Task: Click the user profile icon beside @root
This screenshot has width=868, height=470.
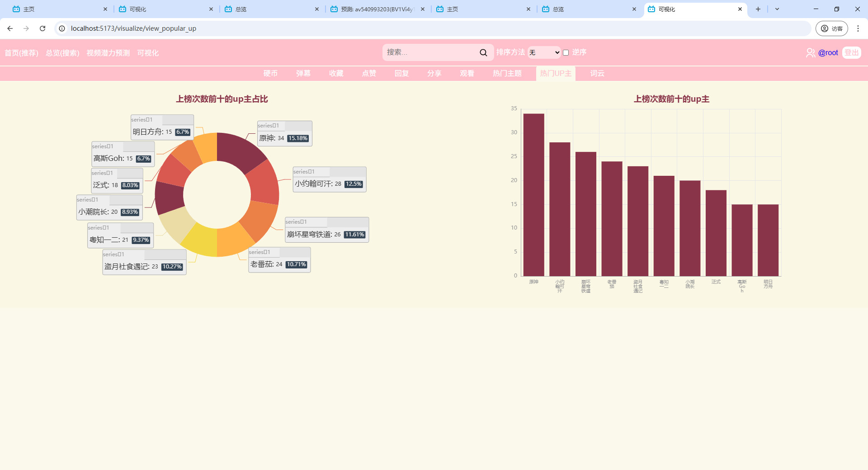Action: pos(811,53)
